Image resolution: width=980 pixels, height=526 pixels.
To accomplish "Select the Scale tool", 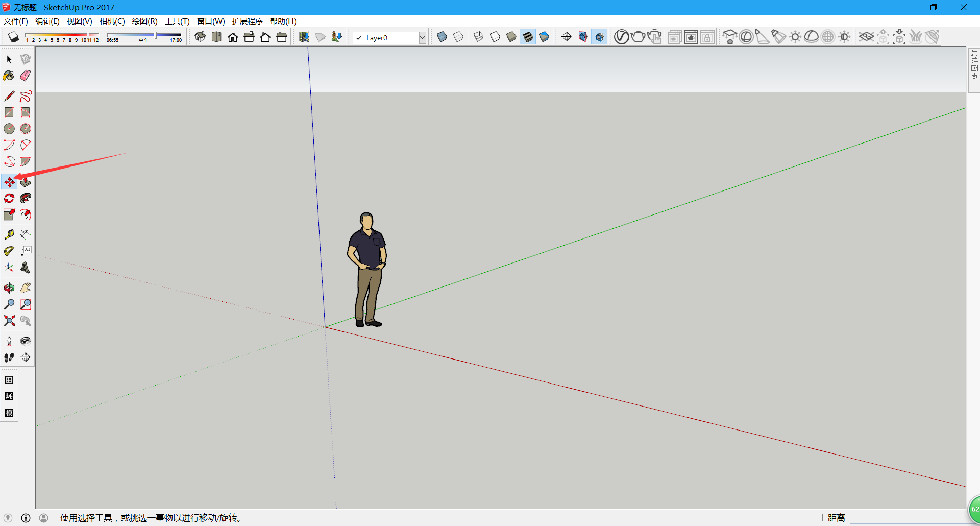I will (x=9, y=214).
